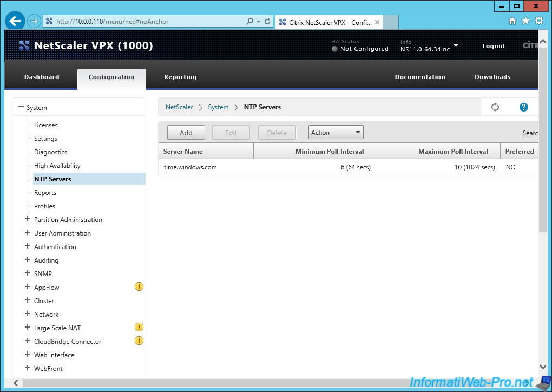
Task: Open a new blank browser tab
Action: 390,22
